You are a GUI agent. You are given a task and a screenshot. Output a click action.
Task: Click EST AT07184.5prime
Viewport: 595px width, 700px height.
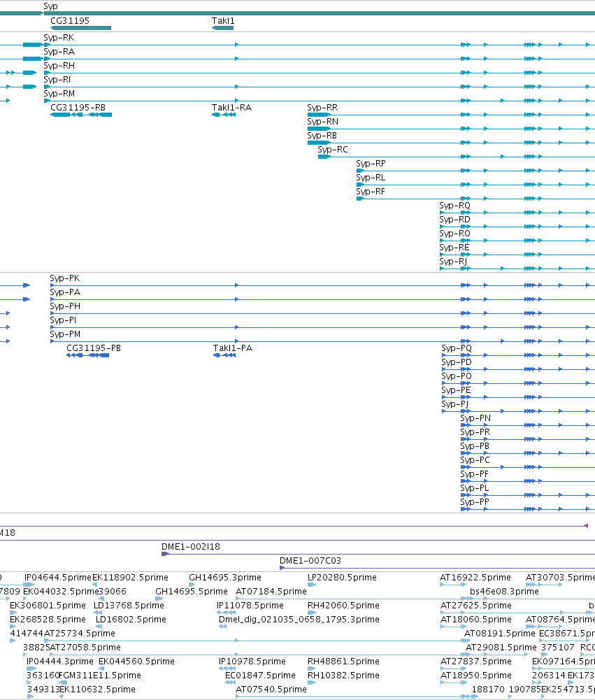(x=271, y=592)
